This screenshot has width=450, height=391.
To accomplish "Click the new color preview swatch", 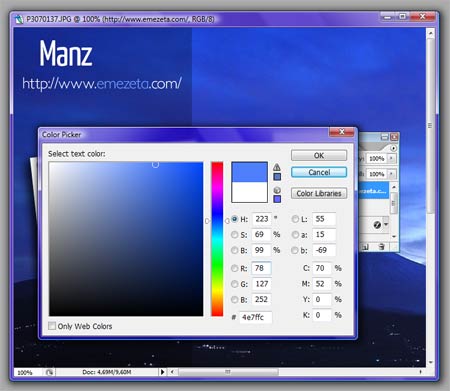I will pos(249,172).
